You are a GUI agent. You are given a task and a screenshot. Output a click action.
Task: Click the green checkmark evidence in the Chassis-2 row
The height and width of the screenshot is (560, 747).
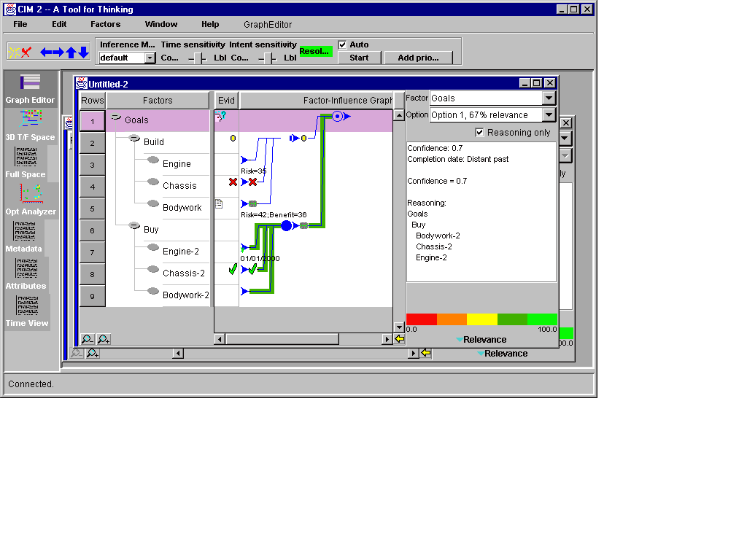pyautogui.click(x=233, y=269)
